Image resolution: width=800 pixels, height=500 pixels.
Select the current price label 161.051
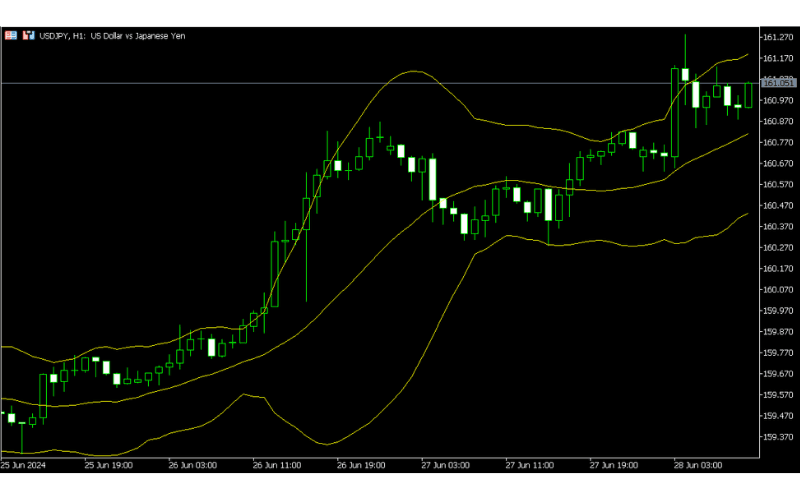(778, 83)
